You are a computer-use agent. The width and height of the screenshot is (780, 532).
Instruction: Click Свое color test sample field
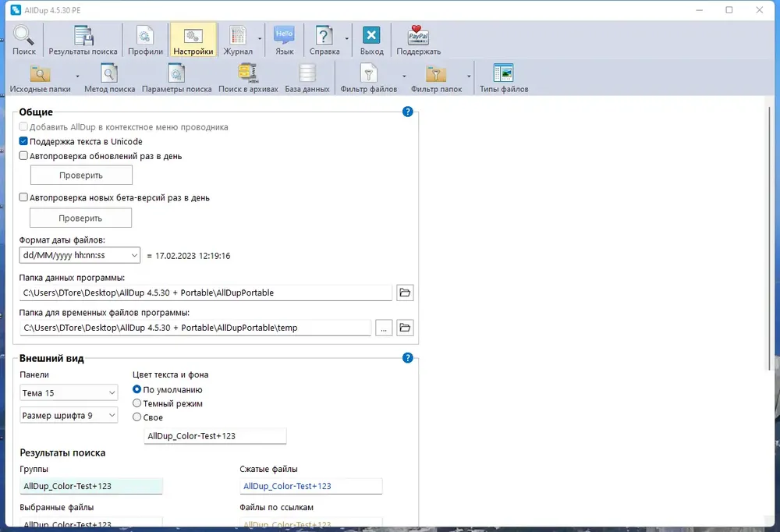pos(215,436)
